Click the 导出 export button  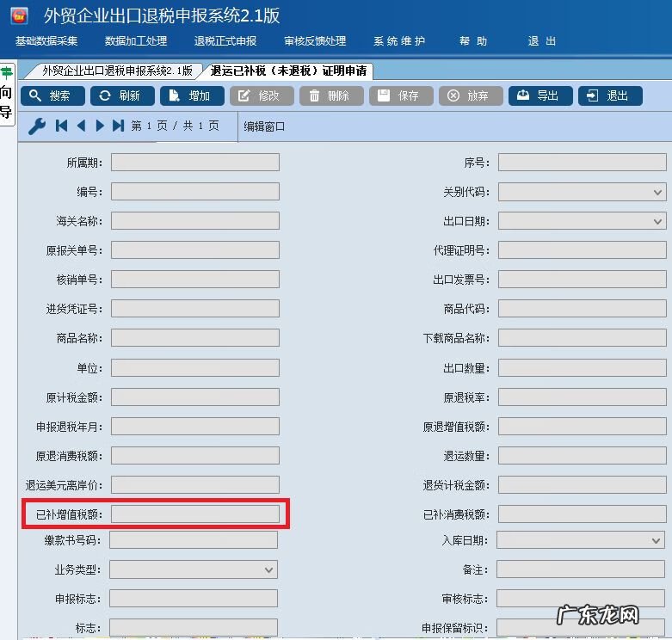pyautogui.click(x=540, y=95)
